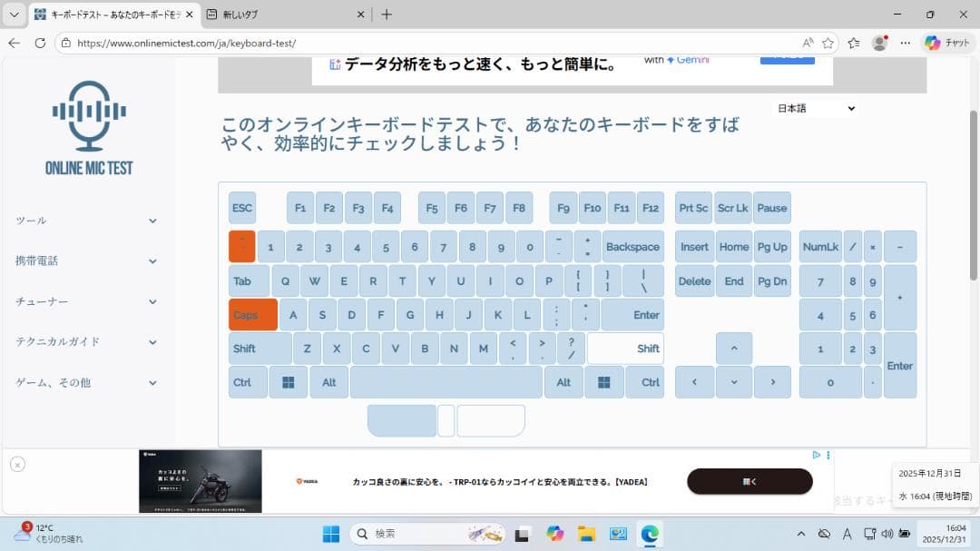980x551 pixels.
Task: Toggle the left Shift key
Action: coord(260,348)
